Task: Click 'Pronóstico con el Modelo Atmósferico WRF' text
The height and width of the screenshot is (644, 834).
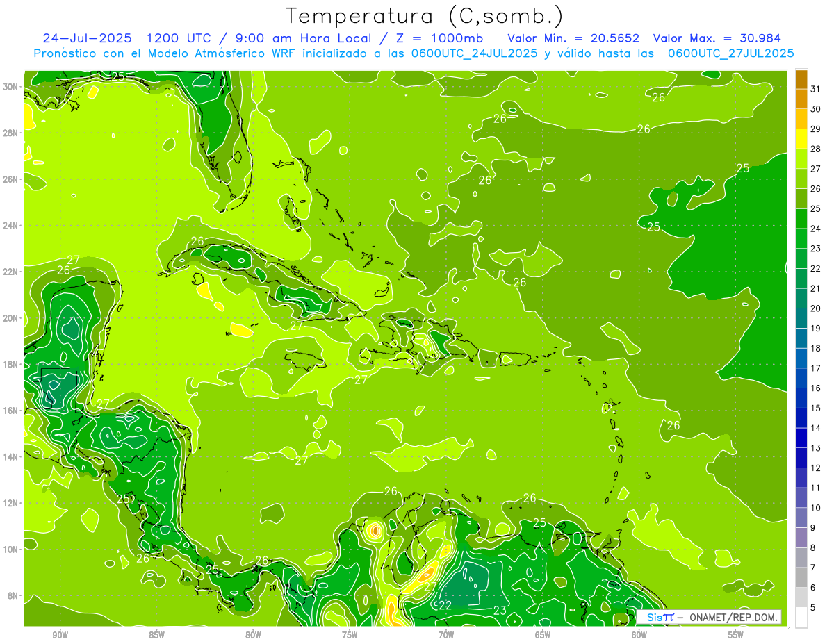Action: tap(165, 53)
